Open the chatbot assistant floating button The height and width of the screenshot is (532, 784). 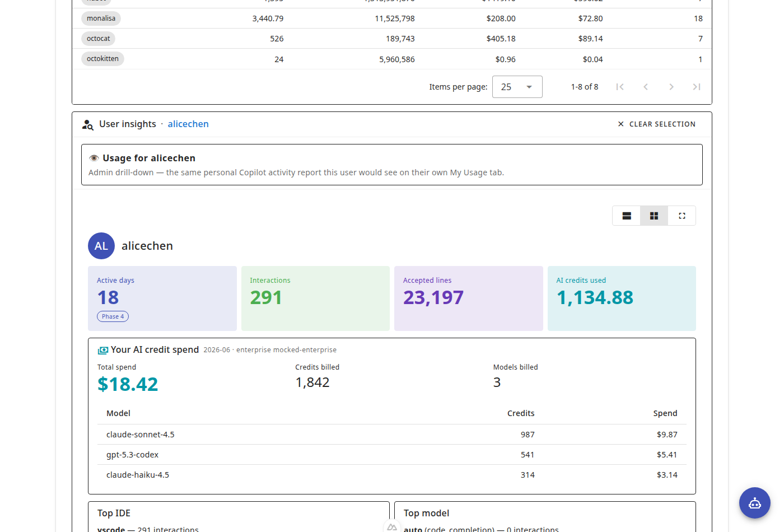tap(754, 503)
